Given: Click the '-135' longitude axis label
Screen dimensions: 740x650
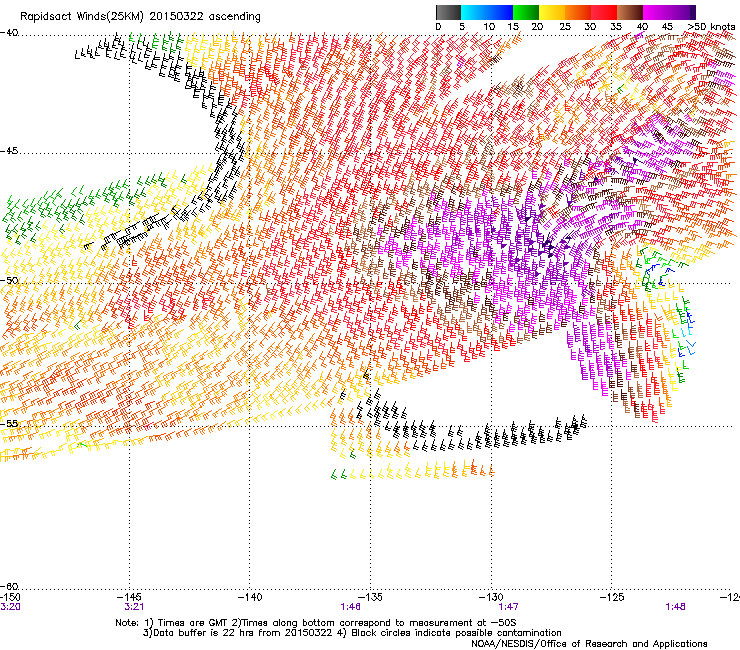Looking at the screenshot, I should pos(370,597).
